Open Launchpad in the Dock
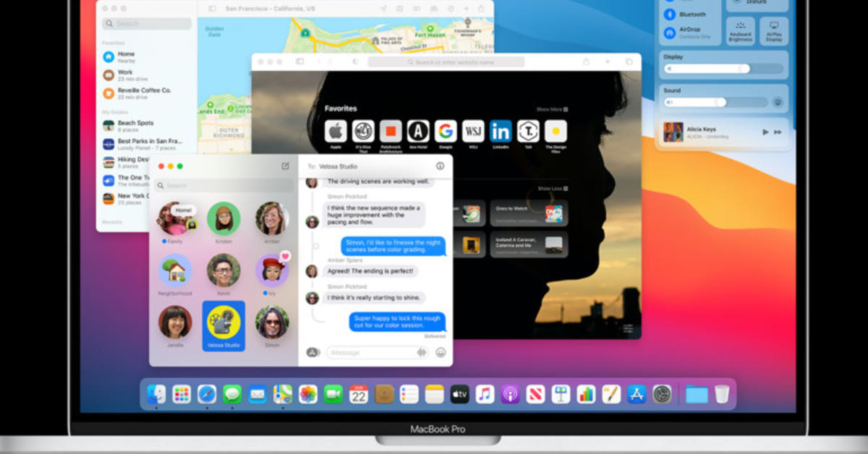This screenshot has height=454, width=868. [182, 394]
